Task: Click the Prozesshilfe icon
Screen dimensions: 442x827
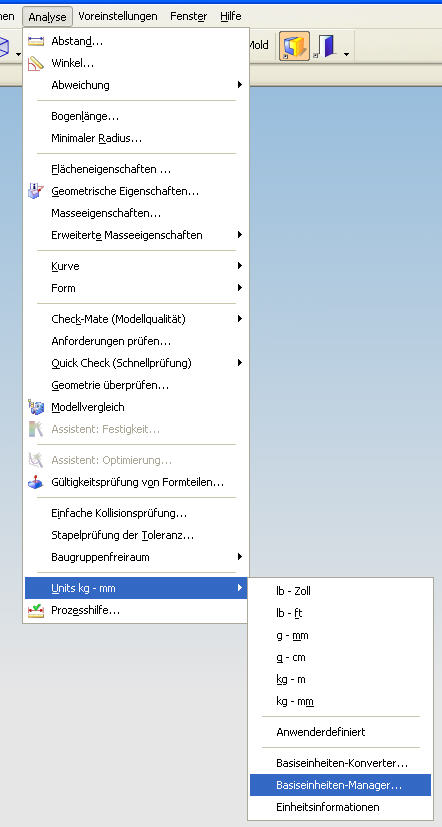Action: [x=36, y=611]
